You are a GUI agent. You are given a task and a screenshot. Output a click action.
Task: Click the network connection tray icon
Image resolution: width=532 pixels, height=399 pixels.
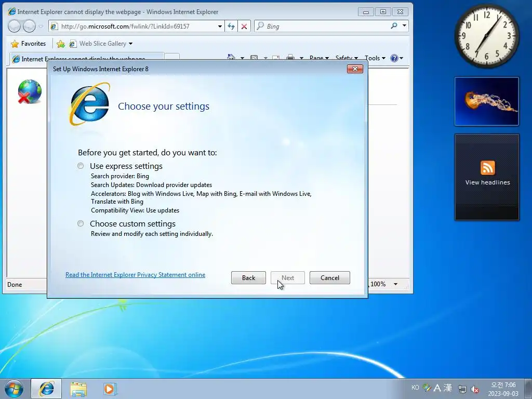[x=462, y=389]
